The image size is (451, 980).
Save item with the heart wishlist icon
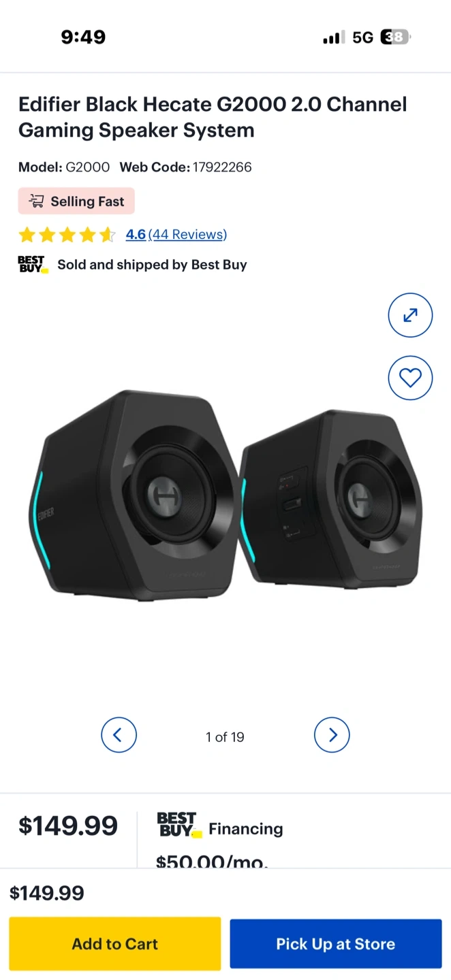(x=410, y=378)
